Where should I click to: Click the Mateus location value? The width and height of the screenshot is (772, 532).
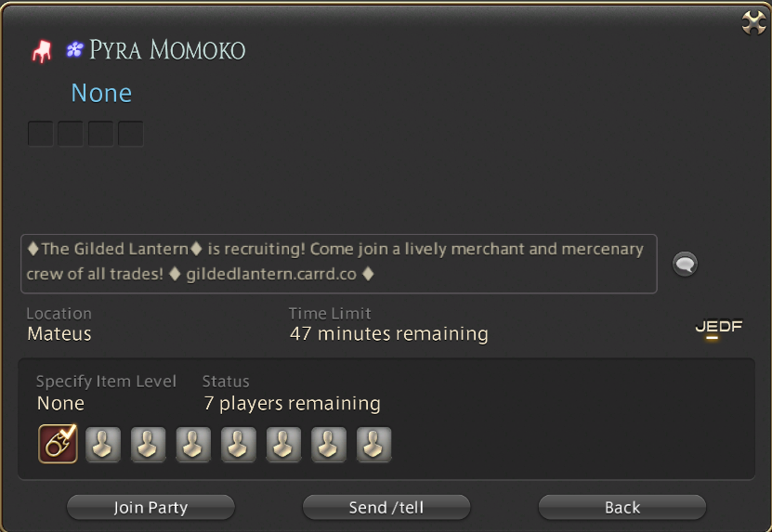tap(59, 333)
